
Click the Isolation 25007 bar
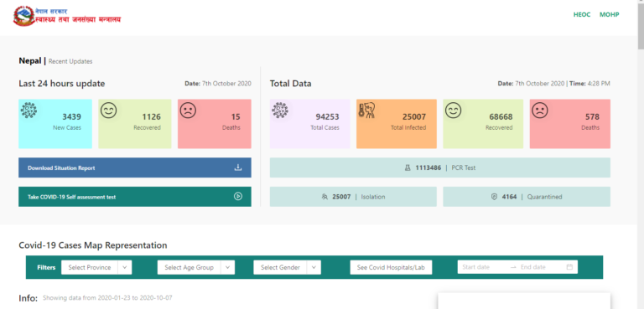[353, 197]
